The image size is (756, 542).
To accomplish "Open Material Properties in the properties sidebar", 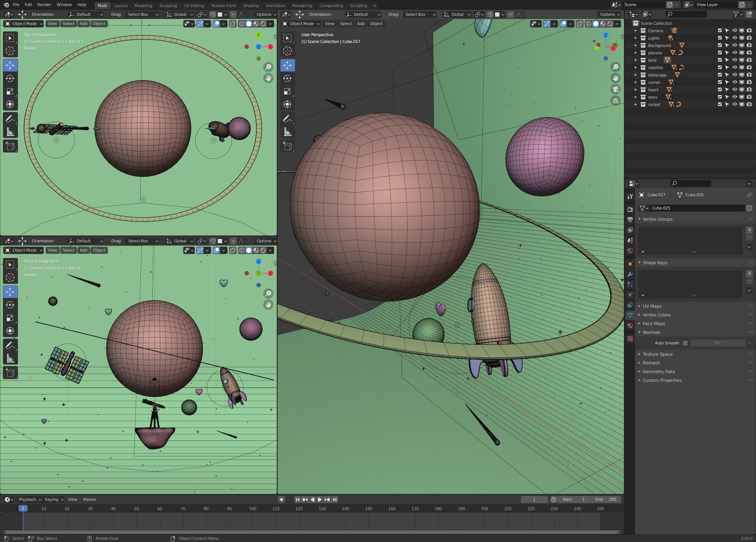I will pyautogui.click(x=630, y=326).
